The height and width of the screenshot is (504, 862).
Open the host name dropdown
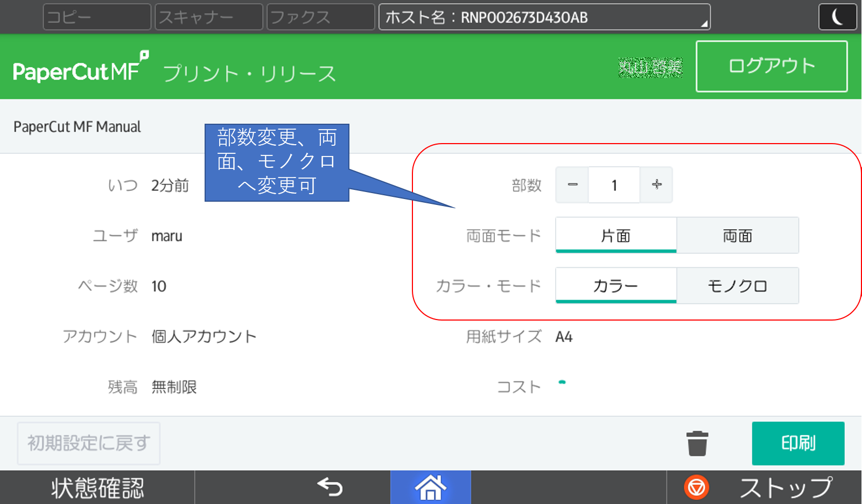(544, 17)
